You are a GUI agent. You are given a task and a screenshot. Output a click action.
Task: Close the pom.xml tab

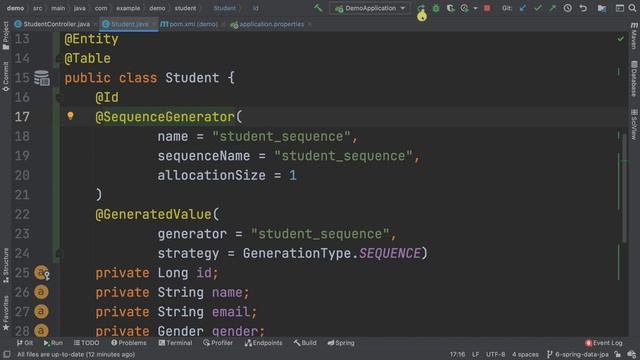click(x=223, y=24)
